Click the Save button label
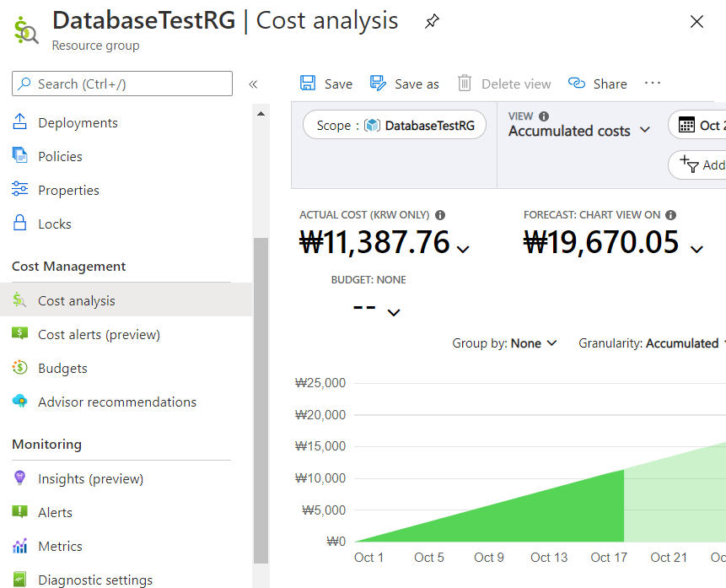 pyautogui.click(x=338, y=84)
